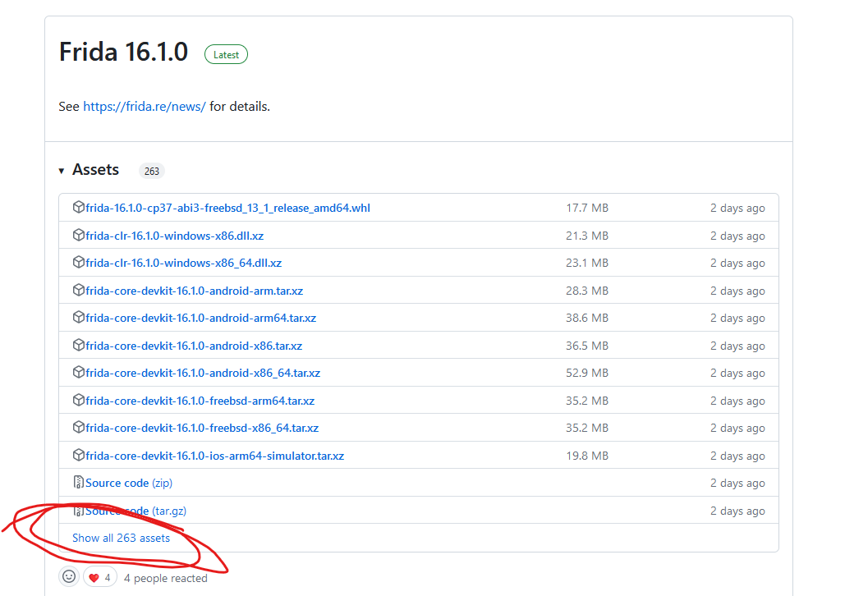Click the Assets heading
This screenshot has height=596, width=868.
(x=95, y=170)
